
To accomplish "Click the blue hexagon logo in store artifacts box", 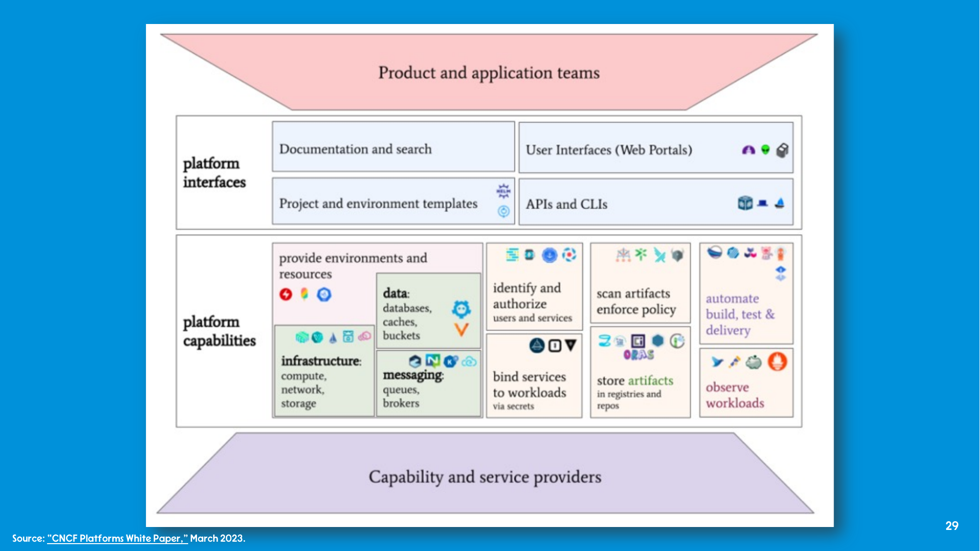I will tap(658, 340).
